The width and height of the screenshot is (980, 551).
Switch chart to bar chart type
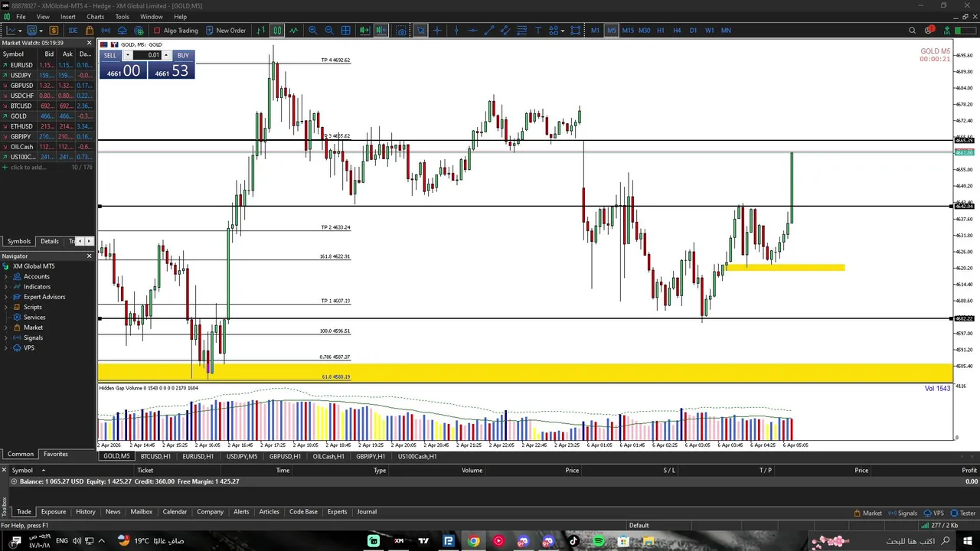pos(261,31)
